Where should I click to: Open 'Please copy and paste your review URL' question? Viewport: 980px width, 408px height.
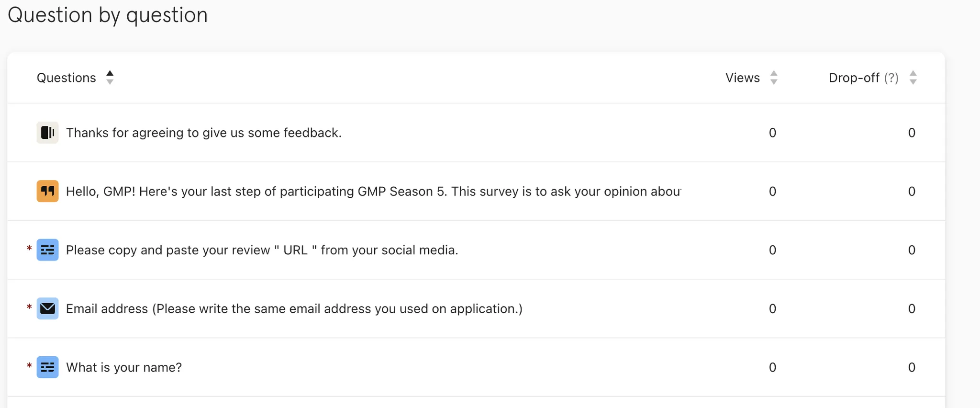click(262, 250)
